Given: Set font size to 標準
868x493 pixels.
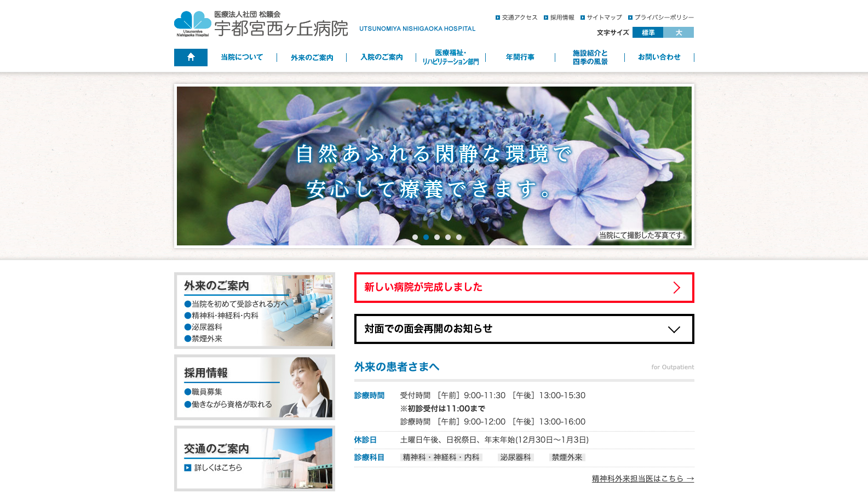Looking at the screenshot, I should (x=648, y=32).
